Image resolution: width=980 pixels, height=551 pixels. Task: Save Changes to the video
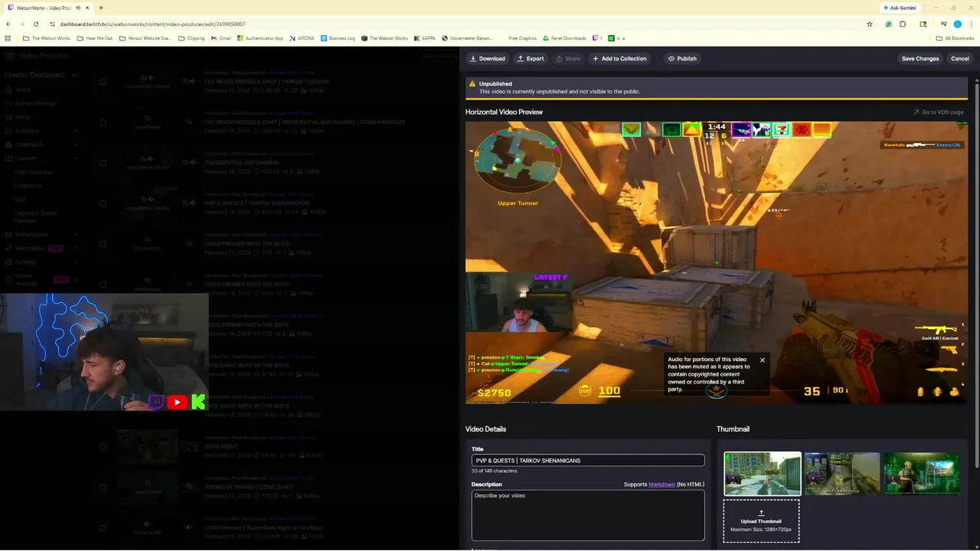coord(920,58)
